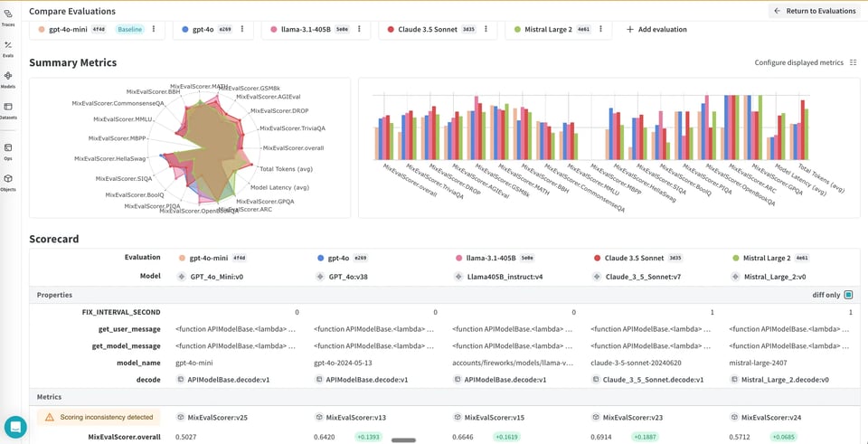Click the horizontal scrollbar under the scorecard
The width and height of the screenshot is (868, 444).
coord(403,440)
